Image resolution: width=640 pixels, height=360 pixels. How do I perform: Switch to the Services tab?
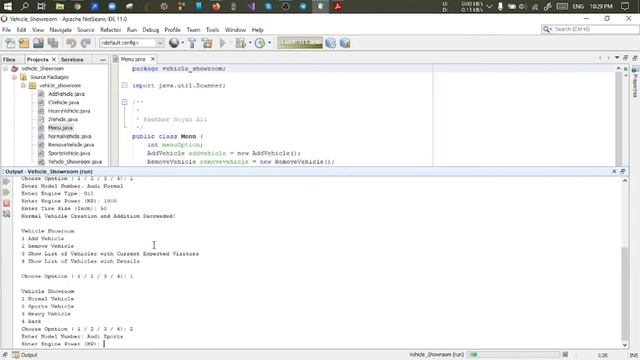coord(72,59)
